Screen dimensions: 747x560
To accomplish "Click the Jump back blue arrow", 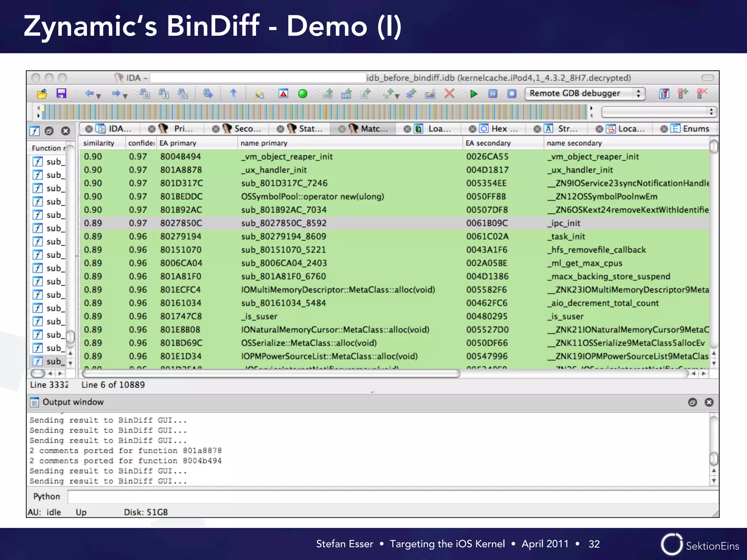I will [x=89, y=93].
